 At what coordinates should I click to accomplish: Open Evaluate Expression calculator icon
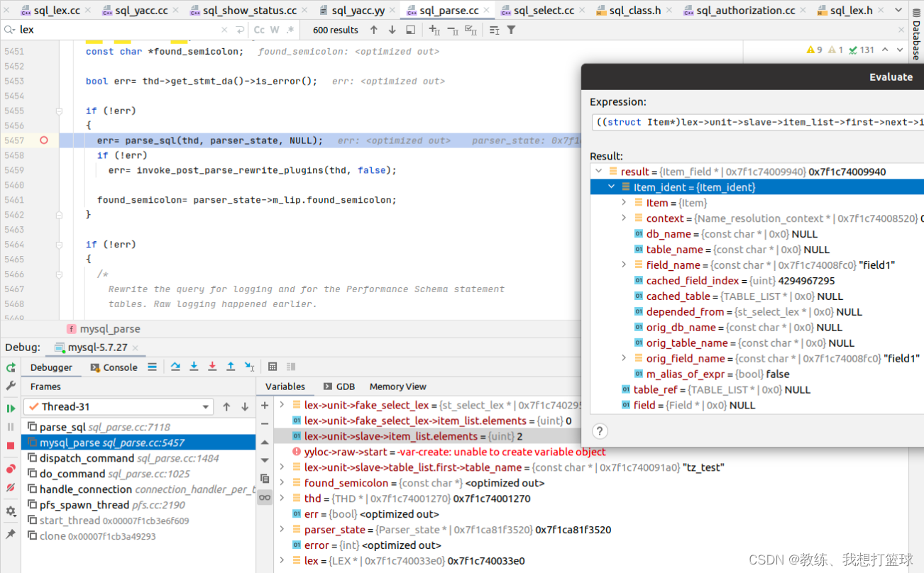[x=273, y=367]
